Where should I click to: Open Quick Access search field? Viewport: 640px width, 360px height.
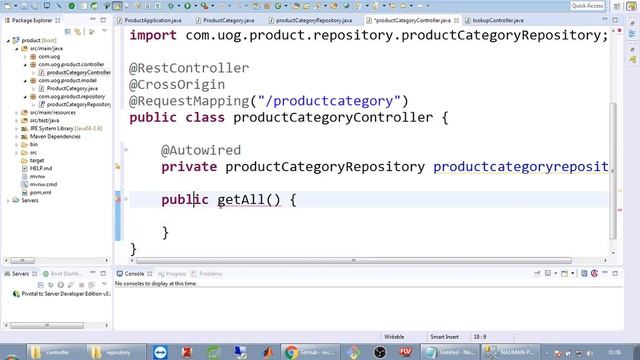(x=587, y=6)
